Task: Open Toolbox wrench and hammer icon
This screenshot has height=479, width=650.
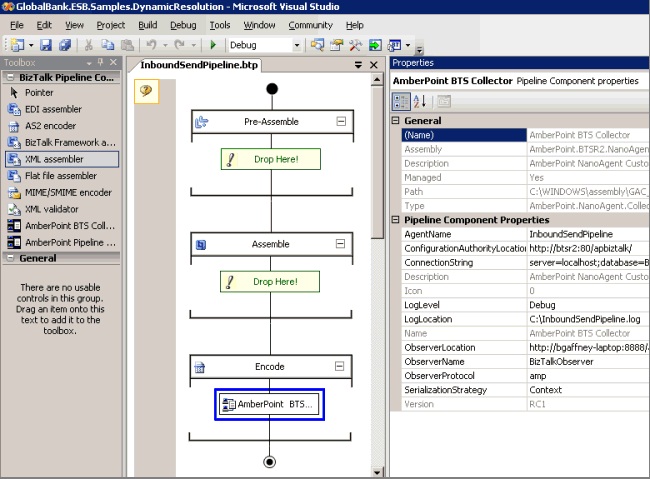Action: click(355, 45)
